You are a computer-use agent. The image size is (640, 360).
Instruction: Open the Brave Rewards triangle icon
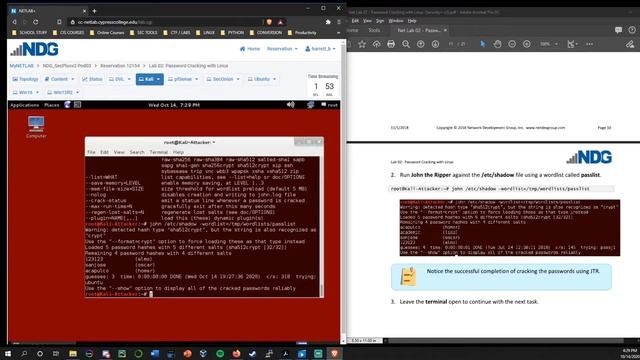[x=280, y=22]
